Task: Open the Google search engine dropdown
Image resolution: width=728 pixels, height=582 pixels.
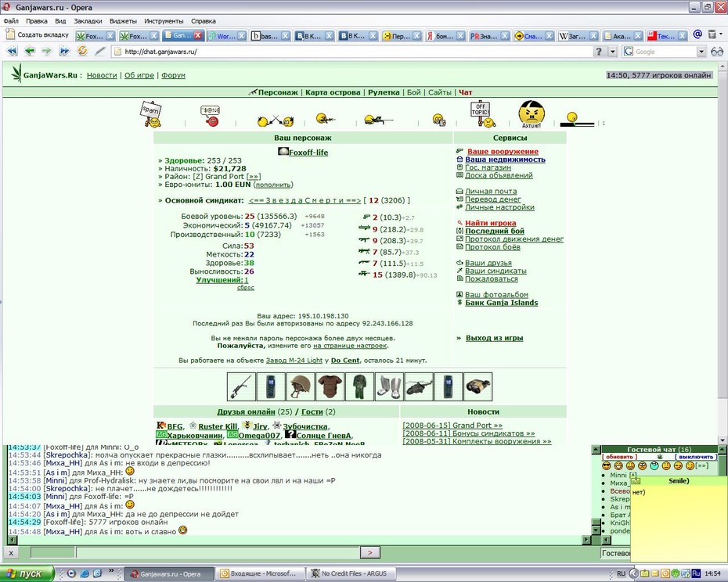Action: (x=701, y=52)
